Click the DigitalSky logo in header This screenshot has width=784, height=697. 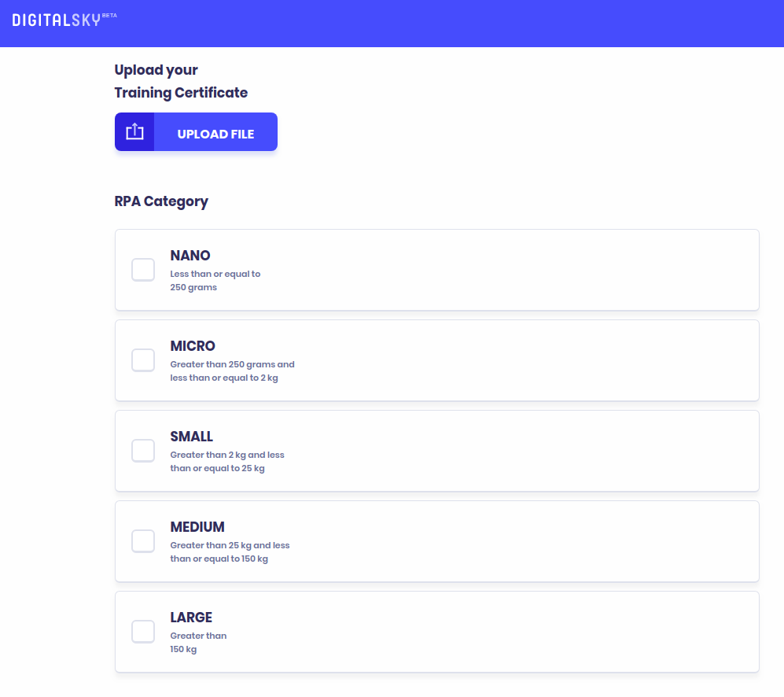coord(57,20)
